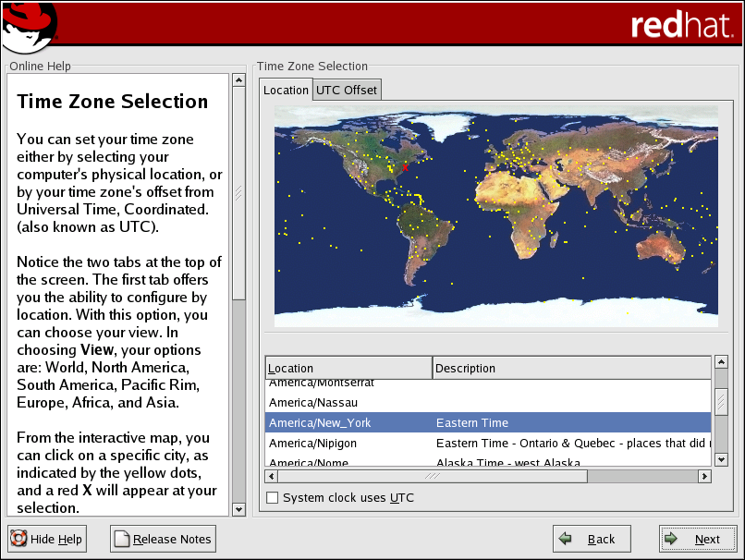Viewport: 745px width, 560px height.
Task: Click the left arrow icon on Back
Action: pyautogui.click(x=566, y=539)
